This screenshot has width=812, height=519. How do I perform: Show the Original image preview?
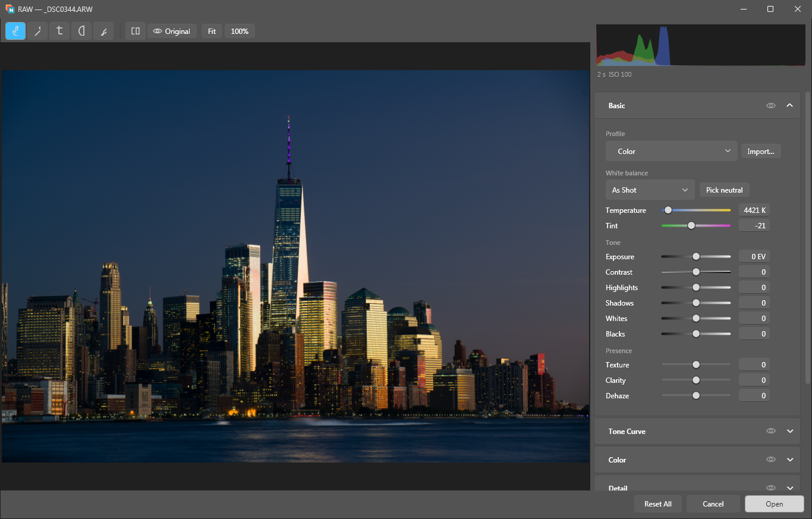pos(172,31)
